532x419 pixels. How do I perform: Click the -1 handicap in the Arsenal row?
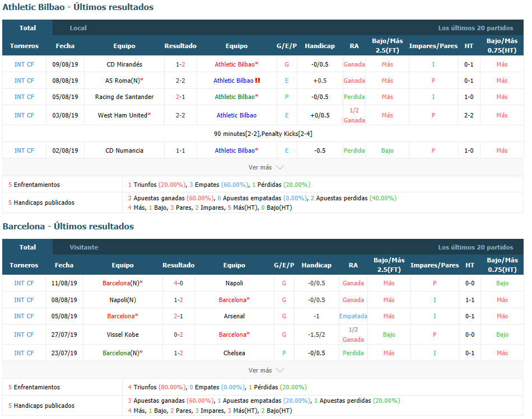click(x=316, y=316)
